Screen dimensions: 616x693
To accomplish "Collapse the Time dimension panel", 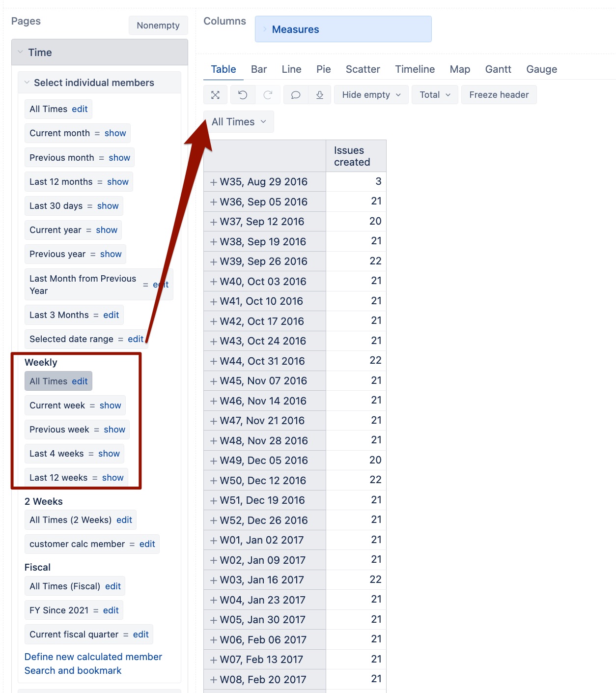I will tap(20, 52).
